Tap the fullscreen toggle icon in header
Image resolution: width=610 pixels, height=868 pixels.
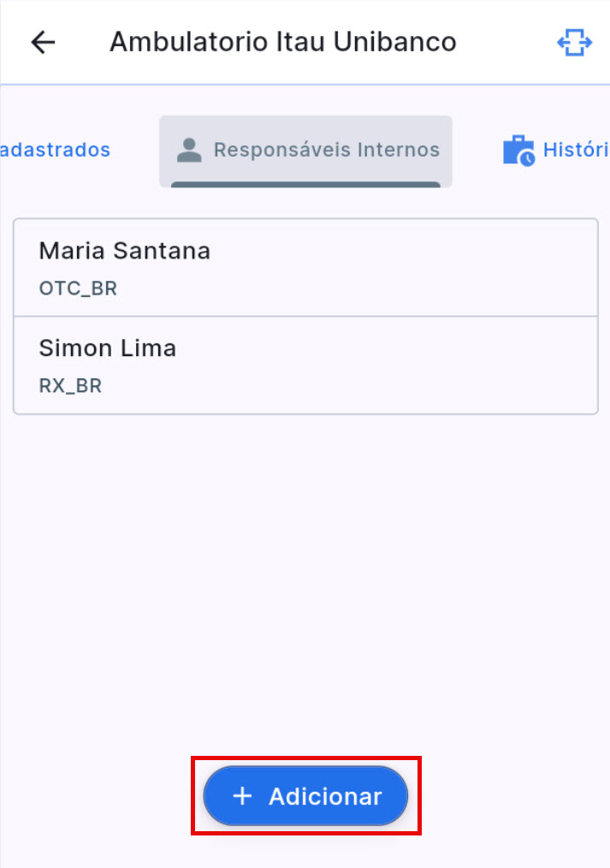pos(575,41)
